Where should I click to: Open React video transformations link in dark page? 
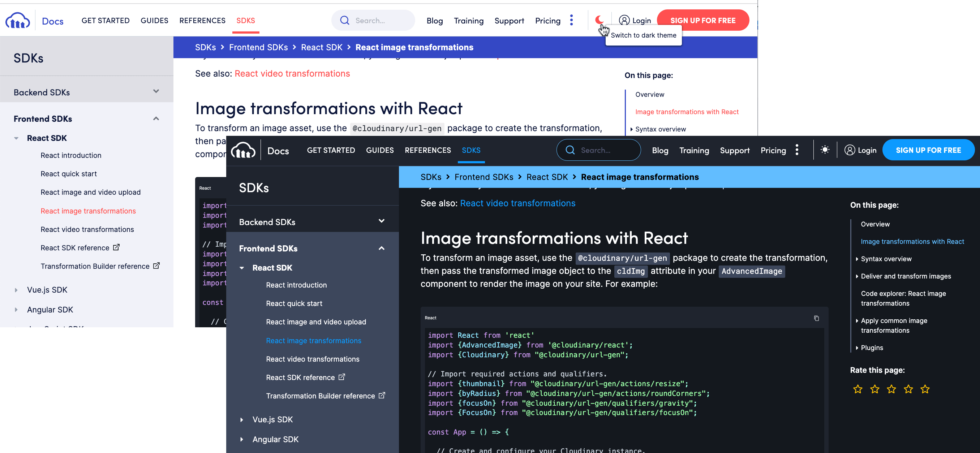click(517, 203)
